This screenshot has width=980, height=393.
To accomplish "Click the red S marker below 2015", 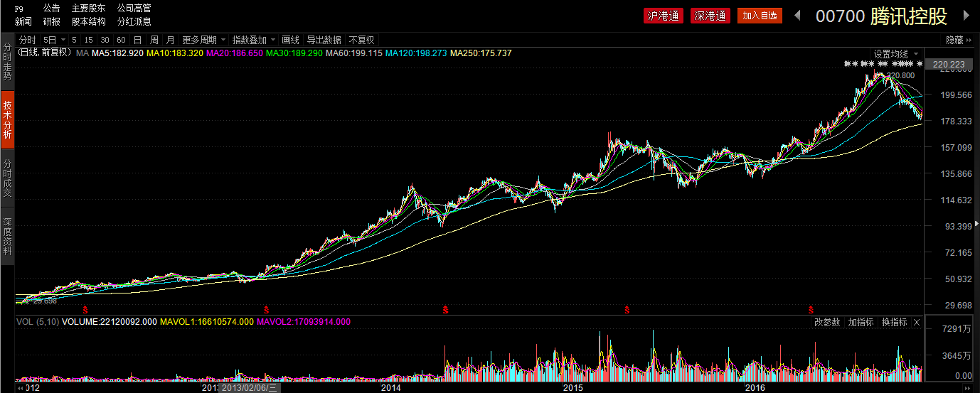I will click(627, 309).
